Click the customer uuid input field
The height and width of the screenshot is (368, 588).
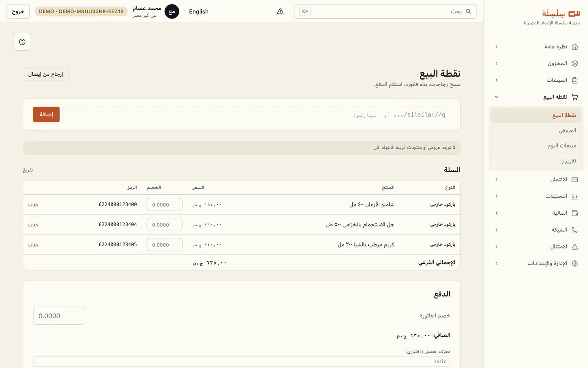[242, 361]
